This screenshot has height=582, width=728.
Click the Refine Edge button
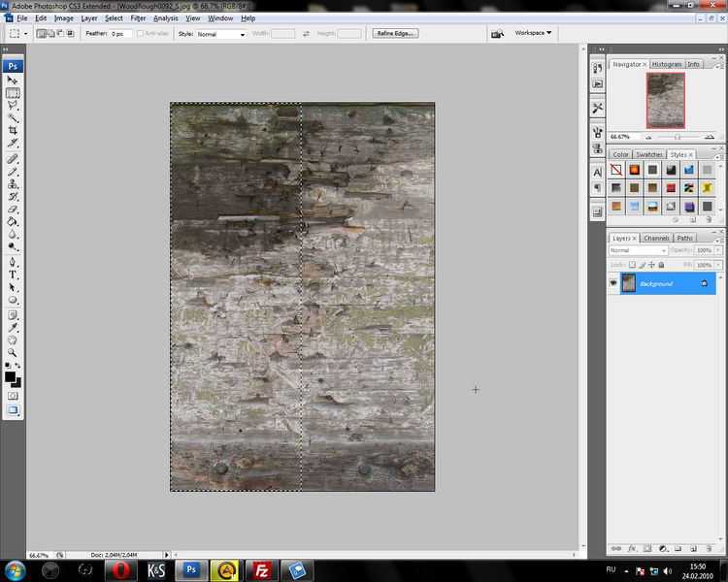[395, 33]
